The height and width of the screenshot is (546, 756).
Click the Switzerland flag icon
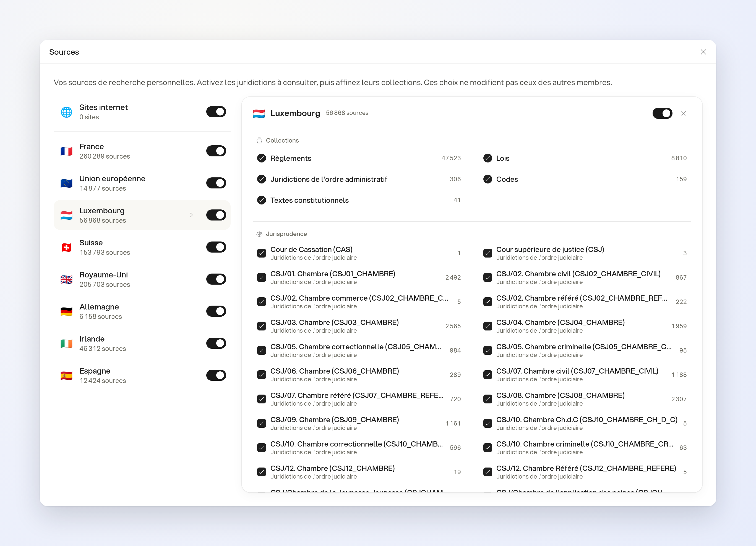[x=66, y=247]
